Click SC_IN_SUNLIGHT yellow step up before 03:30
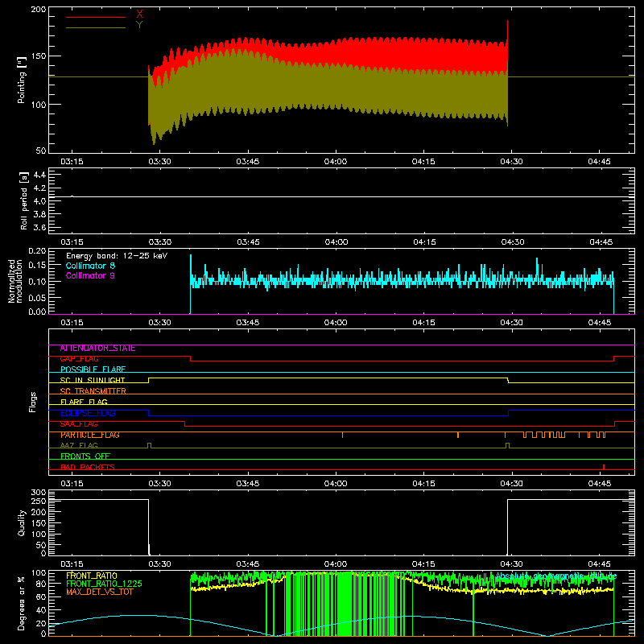 click(x=149, y=380)
